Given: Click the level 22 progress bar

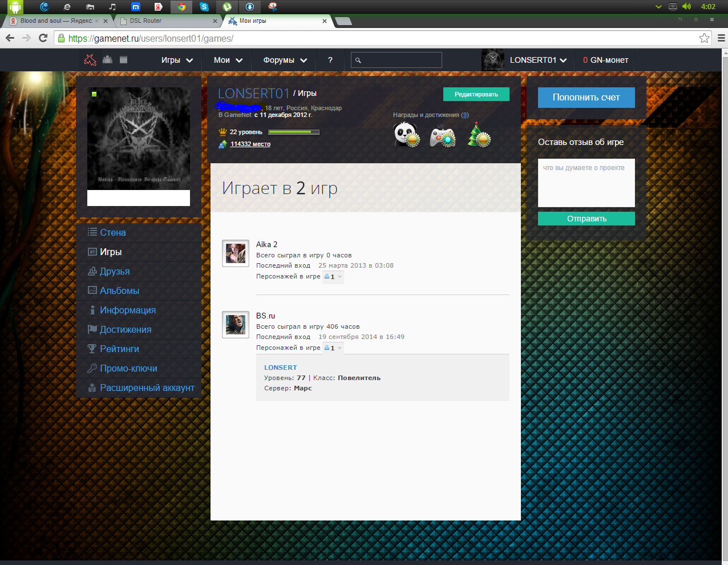Looking at the screenshot, I should coord(293,132).
